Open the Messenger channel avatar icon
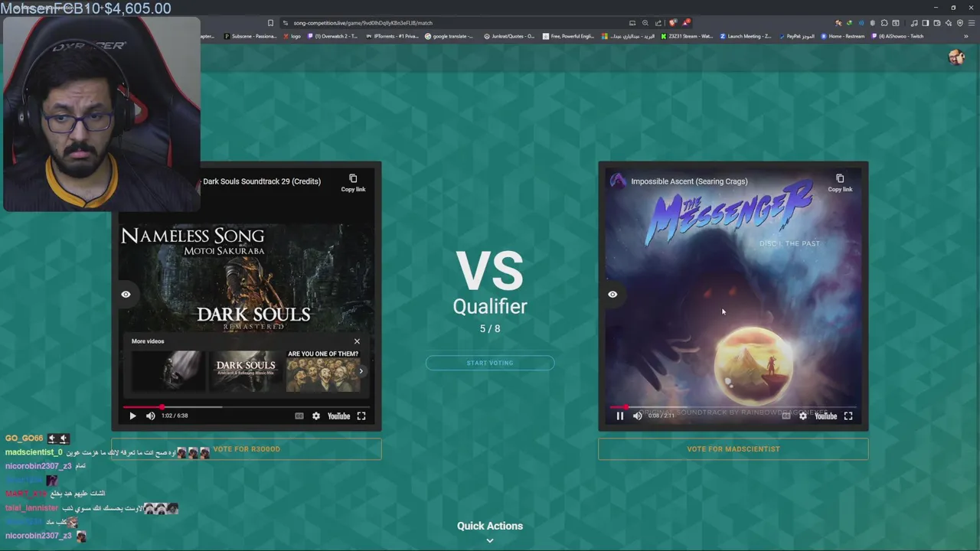 (617, 181)
